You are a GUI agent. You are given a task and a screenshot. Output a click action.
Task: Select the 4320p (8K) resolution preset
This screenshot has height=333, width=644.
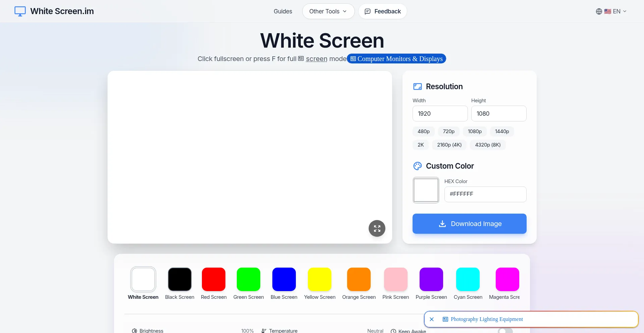pyautogui.click(x=488, y=145)
